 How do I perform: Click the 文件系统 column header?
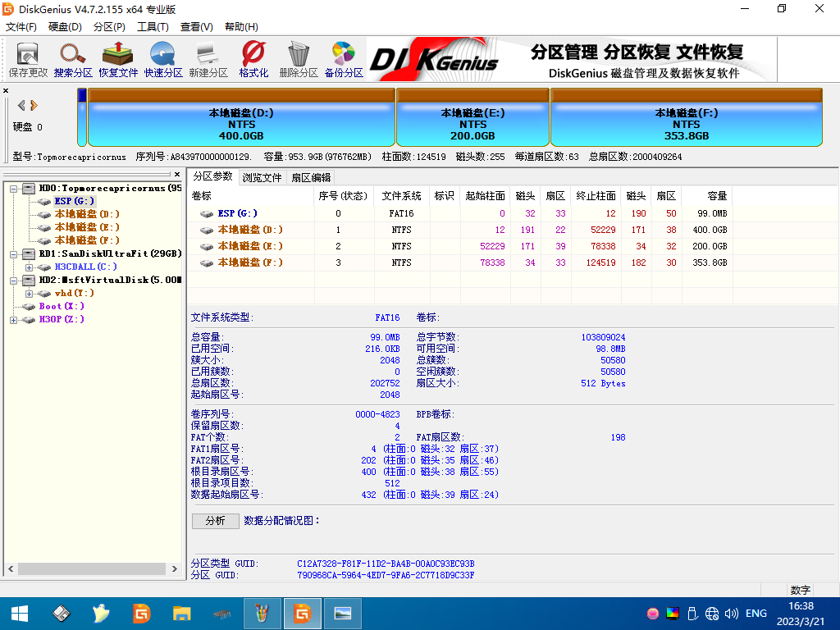pos(401,196)
